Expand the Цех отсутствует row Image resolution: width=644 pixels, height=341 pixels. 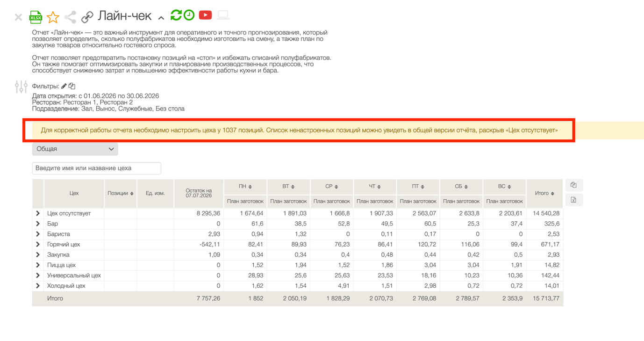tap(38, 213)
